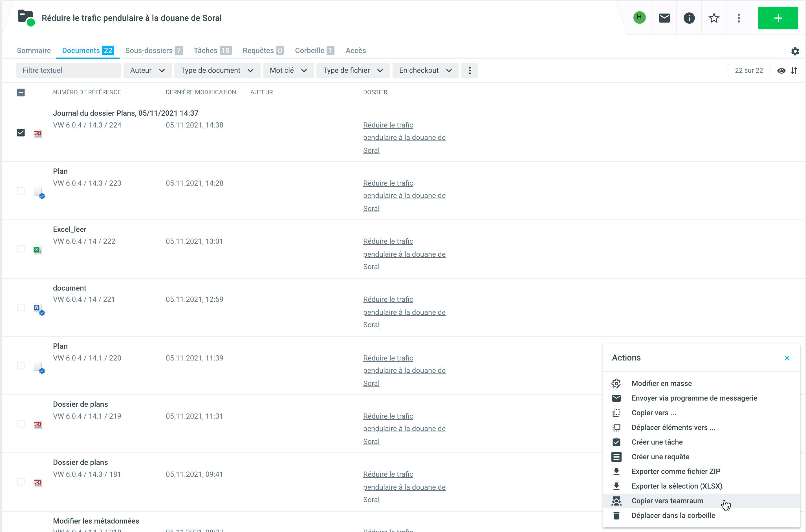The width and height of the screenshot is (806, 532).
Task: Click the eye visibility columns icon
Action: click(781, 71)
